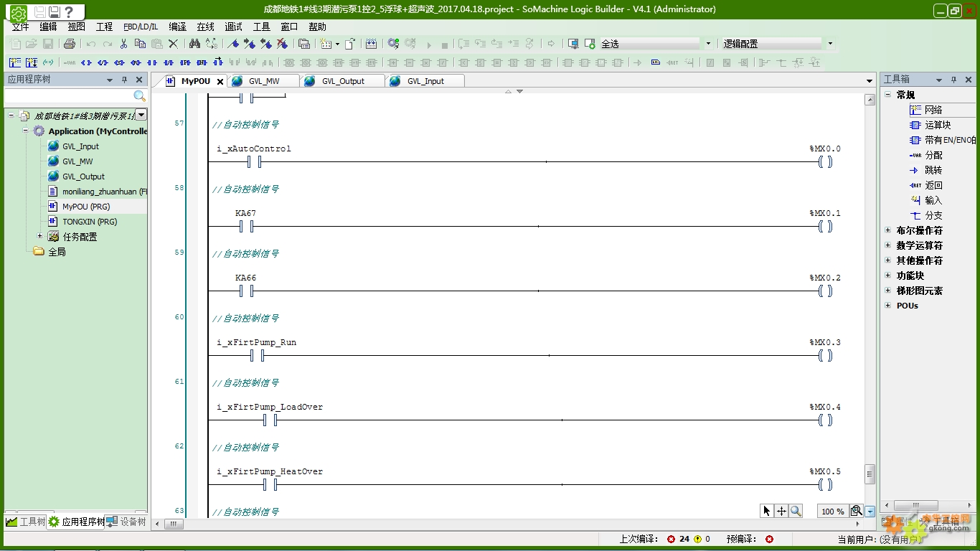
Task: Pin the 工具箱 panel with the pushpin
Action: click(953, 80)
